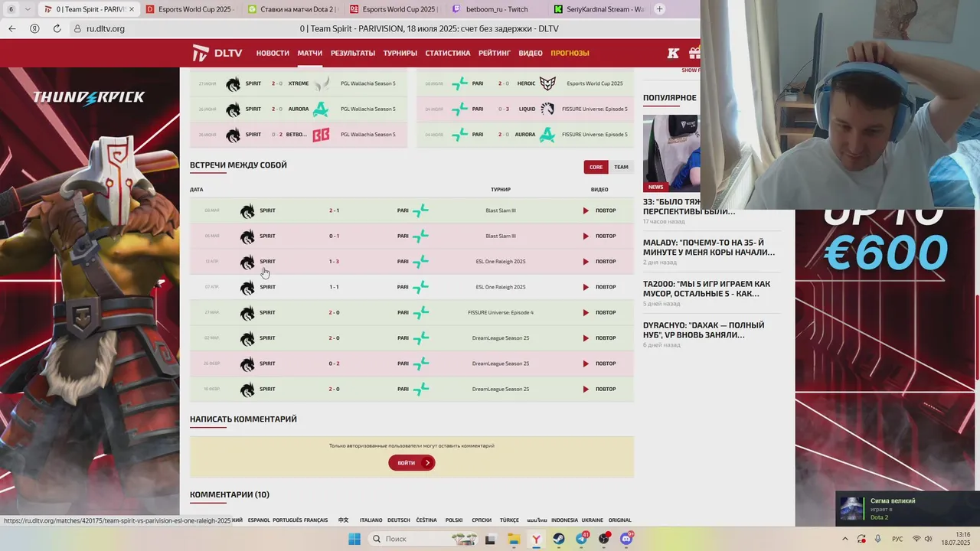Open ПРОГНОЗЫ in site navigation
Viewport: 980px width, 551px height.
click(x=570, y=54)
